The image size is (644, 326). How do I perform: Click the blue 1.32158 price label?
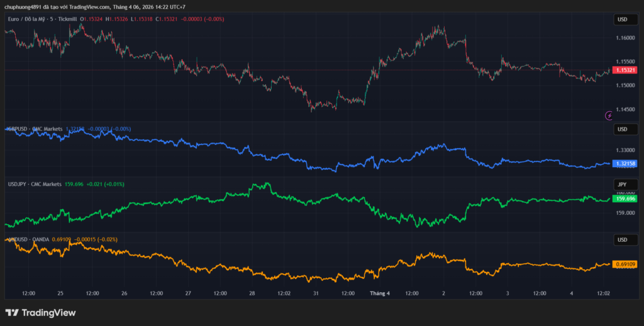click(x=625, y=163)
